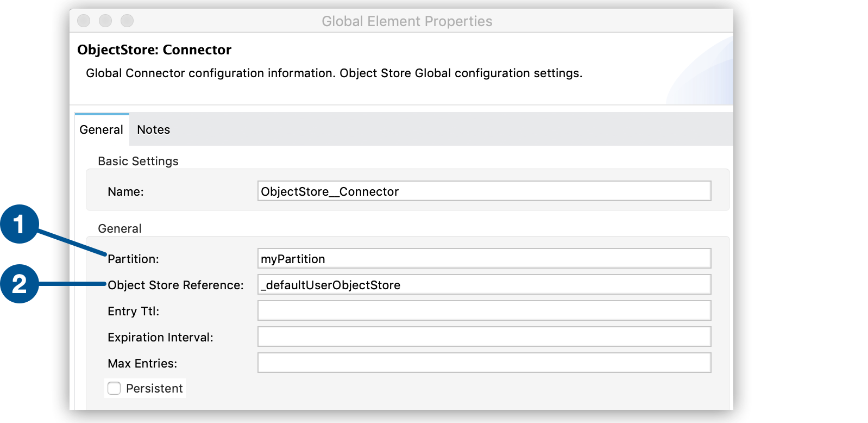Viewport: 868px width, 423px height.
Task: Click the Max Entries input field
Action: pos(484,363)
